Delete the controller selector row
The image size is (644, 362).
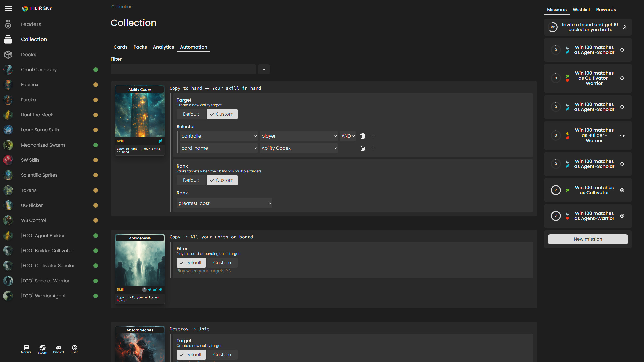pos(363,136)
